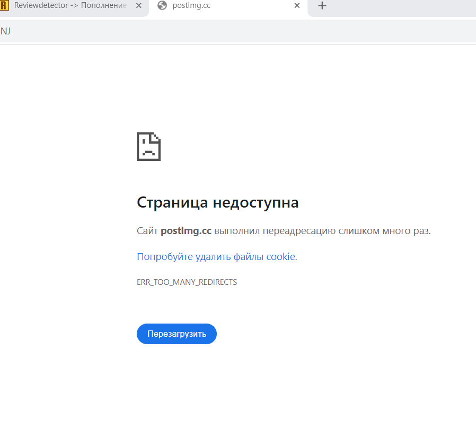Screen dimensions: 476x448
Task: Close the Reviewdetector tab
Action: (139, 5)
